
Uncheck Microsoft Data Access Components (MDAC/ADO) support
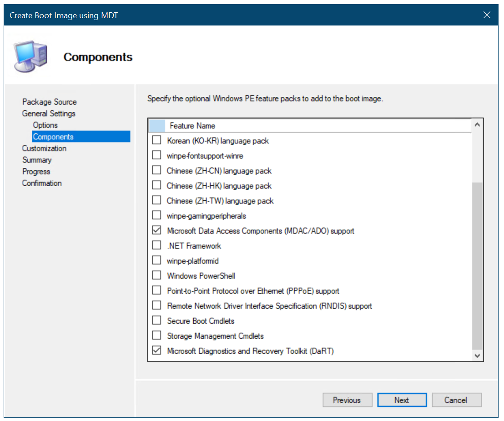coord(156,230)
